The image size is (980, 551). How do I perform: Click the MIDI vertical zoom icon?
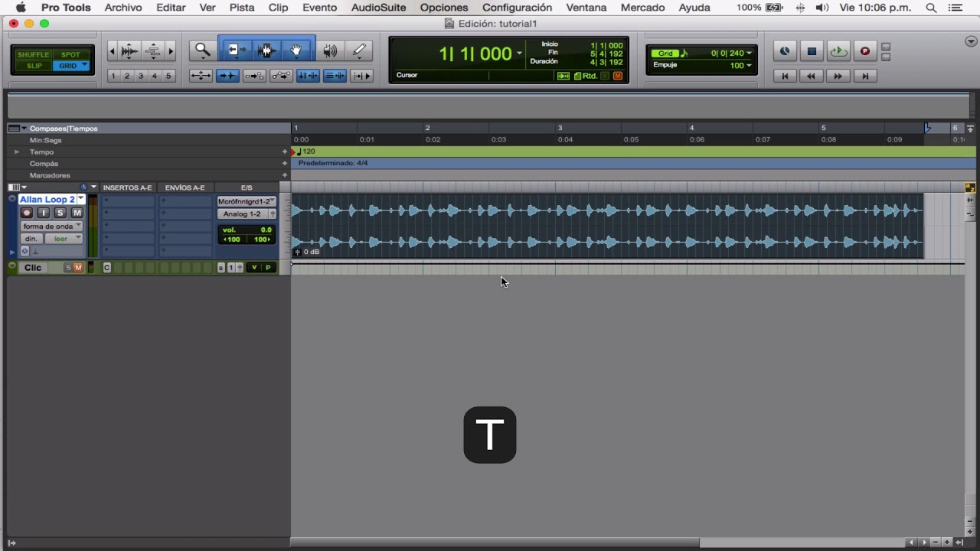click(x=153, y=51)
